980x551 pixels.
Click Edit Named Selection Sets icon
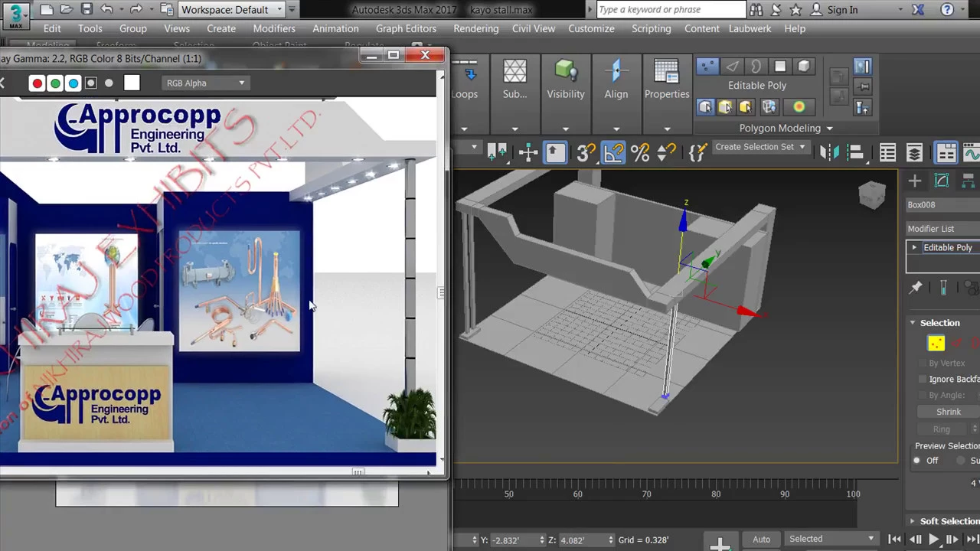pyautogui.click(x=697, y=153)
